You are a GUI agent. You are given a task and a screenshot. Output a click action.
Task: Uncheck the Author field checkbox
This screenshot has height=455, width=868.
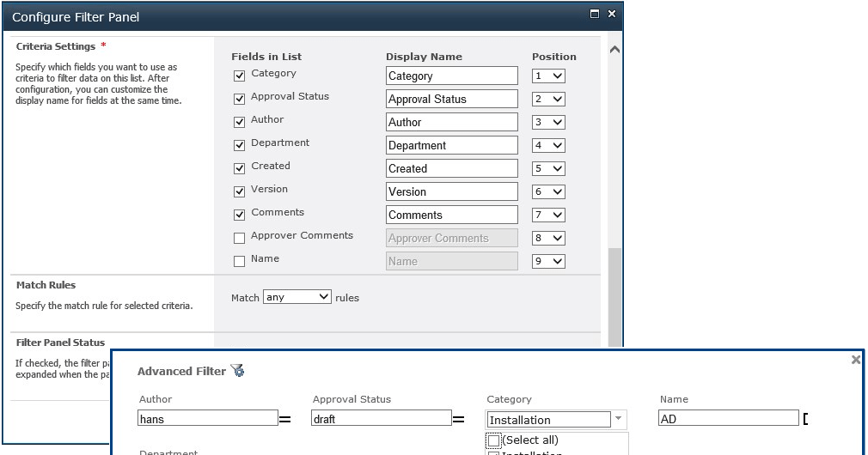(239, 122)
